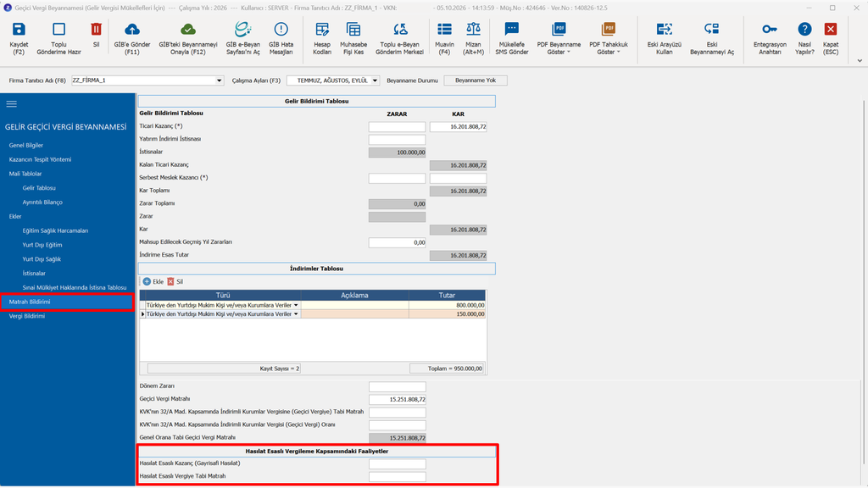Open Eğitim Sağlık Harcamaları page
The width and height of the screenshot is (868, 488).
pos(55,230)
